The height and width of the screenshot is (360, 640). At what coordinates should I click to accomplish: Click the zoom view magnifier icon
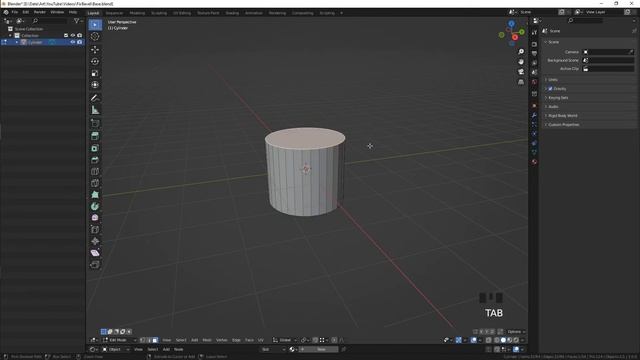[x=521, y=52]
